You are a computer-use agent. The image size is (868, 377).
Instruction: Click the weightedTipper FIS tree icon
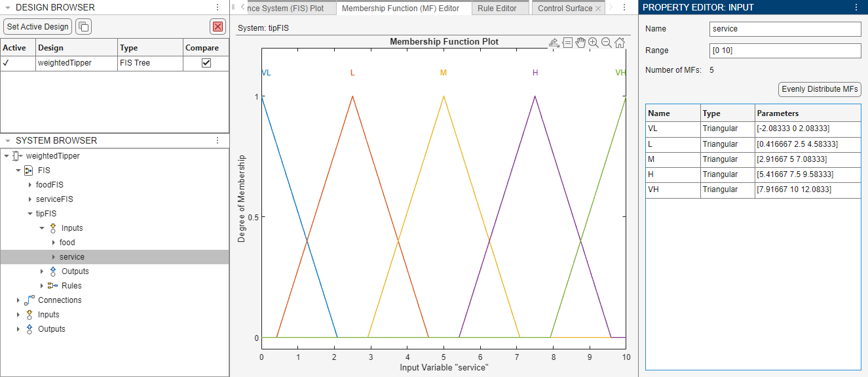pos(18,156)
